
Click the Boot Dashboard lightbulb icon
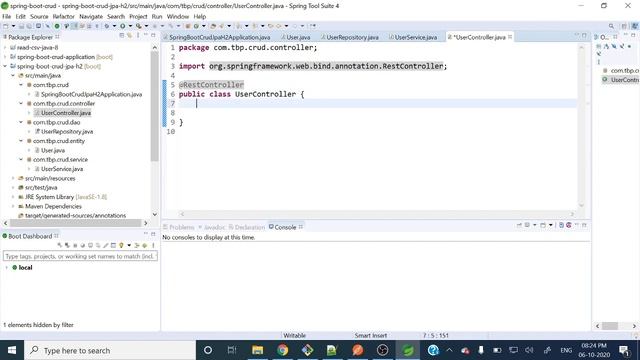pos(121,245)
